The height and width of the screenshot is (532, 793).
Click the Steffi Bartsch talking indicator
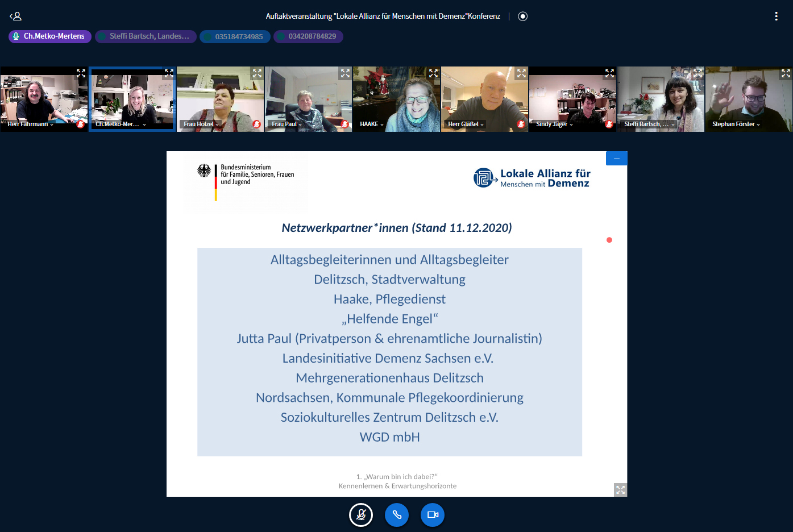coord(146,36)
